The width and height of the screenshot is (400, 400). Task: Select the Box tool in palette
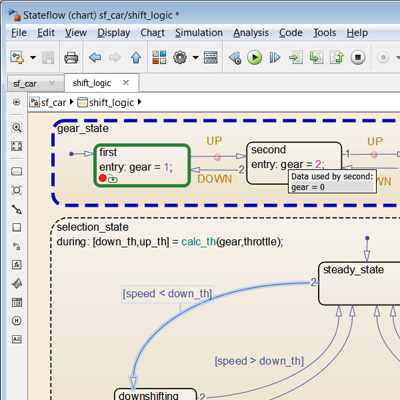17,227
